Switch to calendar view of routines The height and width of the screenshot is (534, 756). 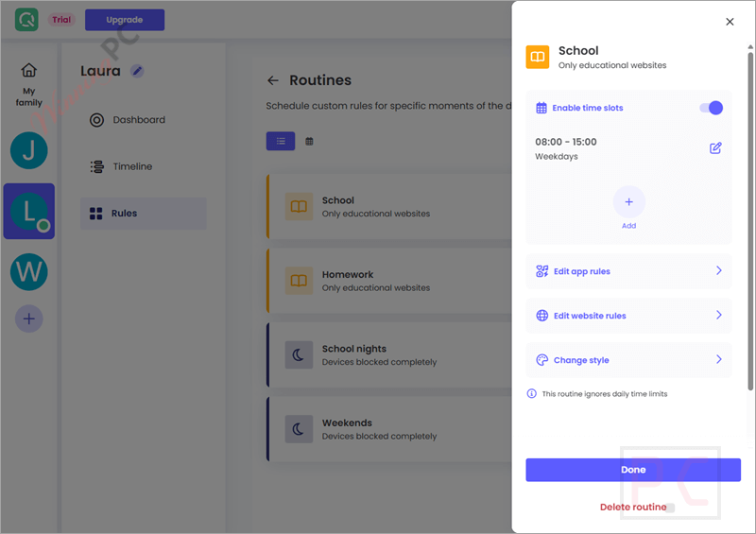tap(310, 142)
